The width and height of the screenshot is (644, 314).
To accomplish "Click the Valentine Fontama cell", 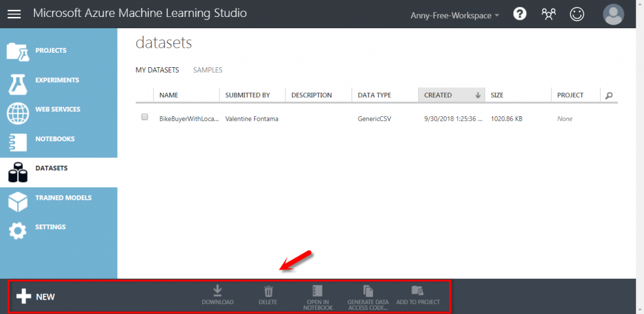I will pos(252,119).
